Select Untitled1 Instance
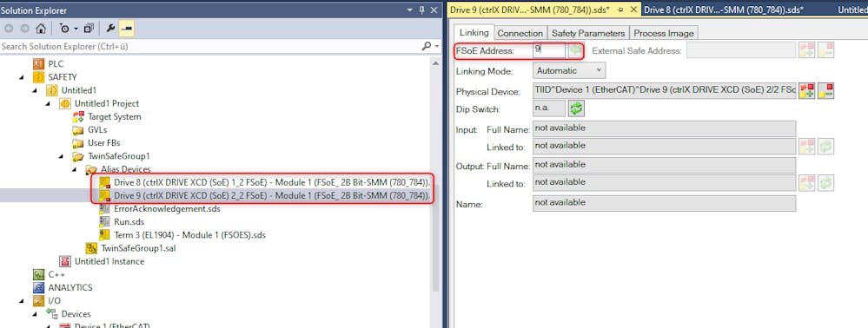Viewport: 868px width, 328px height. coord(109,262)
